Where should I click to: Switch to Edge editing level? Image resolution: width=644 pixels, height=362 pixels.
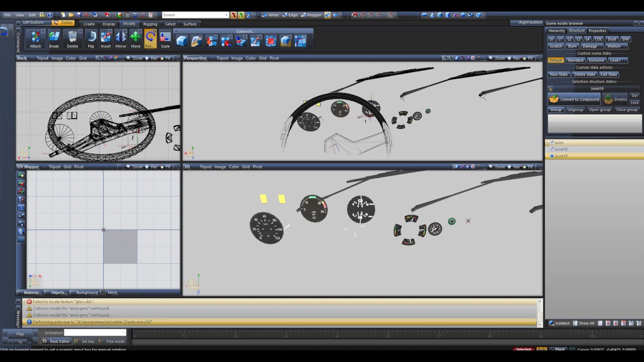(x=290, y=15)
